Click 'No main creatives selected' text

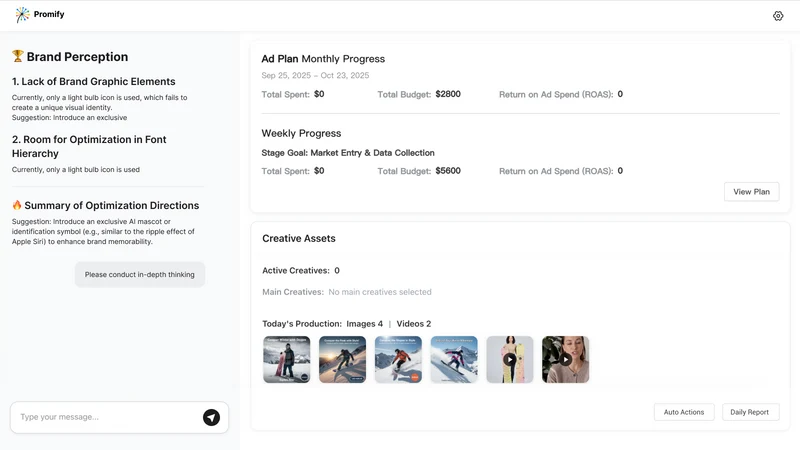point(380,292)
